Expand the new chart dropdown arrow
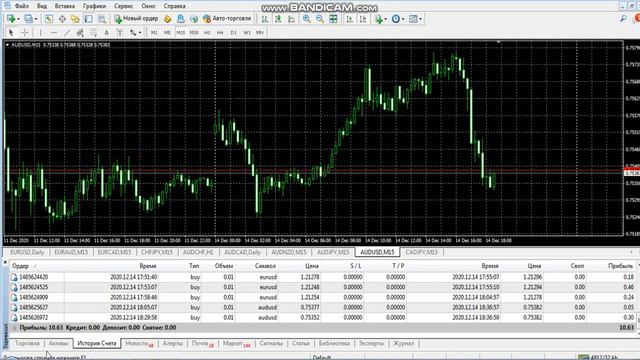Viewport: 640px width, 360px height. point(18,19)
